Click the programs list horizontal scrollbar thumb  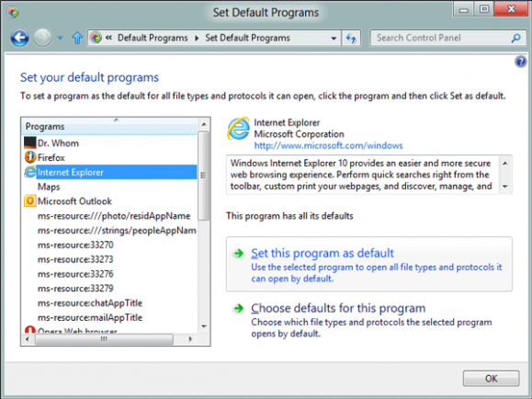[104, 339]
